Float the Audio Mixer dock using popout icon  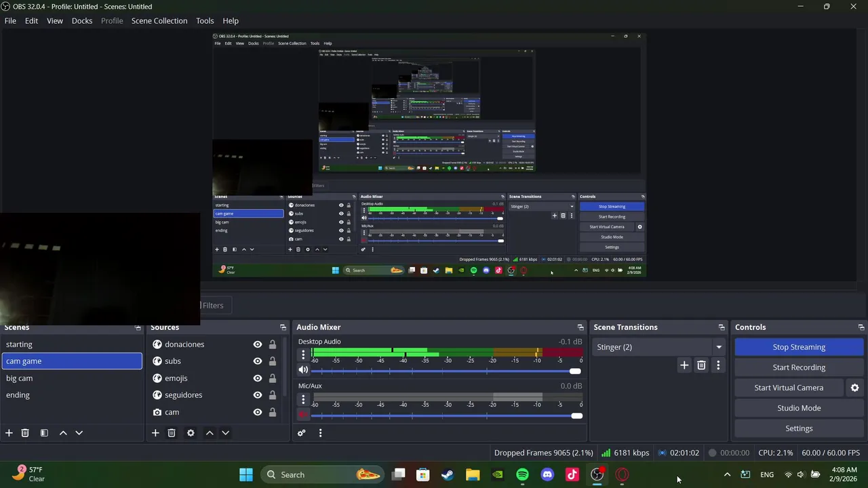tap(580, 327)
